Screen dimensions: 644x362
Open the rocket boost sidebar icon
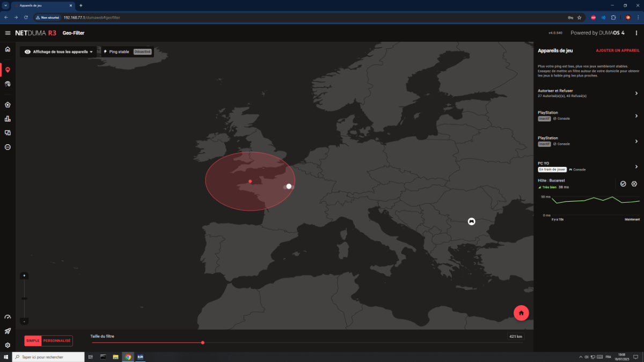click(8, 331)
